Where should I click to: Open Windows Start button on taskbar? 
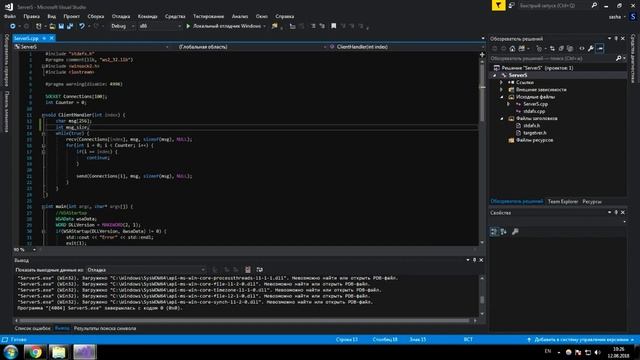10,352
